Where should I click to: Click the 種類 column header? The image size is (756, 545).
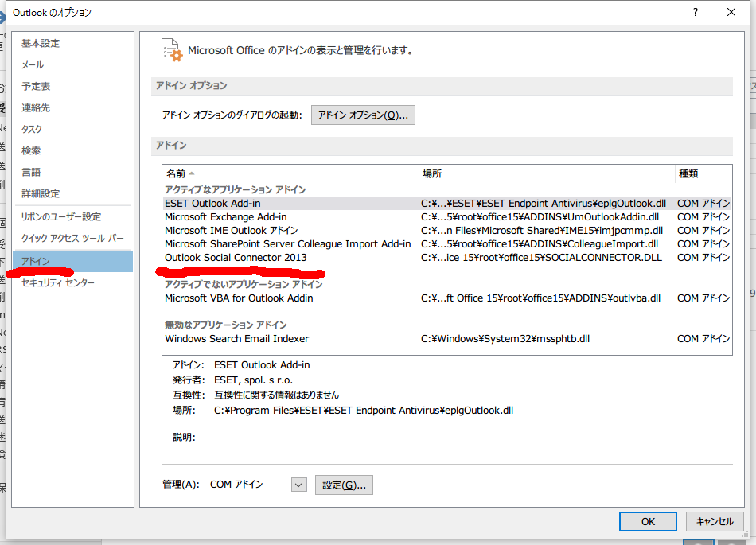click(703, 173)
